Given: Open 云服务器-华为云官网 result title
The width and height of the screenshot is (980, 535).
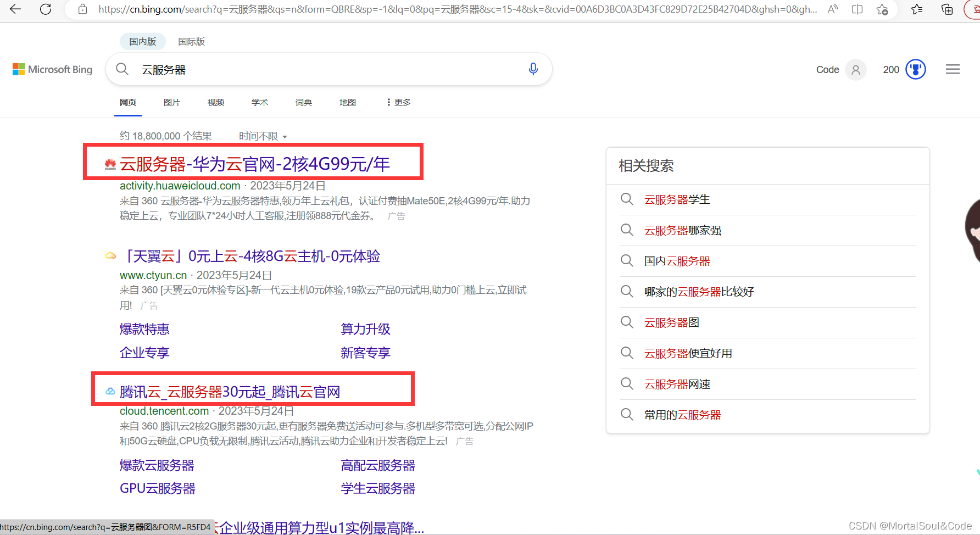Looking at the screenshot, I should click(x=255, y=164).
